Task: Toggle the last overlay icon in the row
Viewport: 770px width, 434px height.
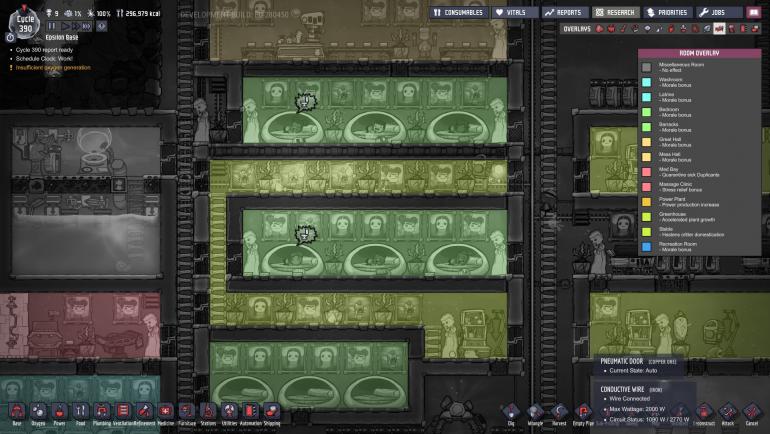Action: click(755, 29)
